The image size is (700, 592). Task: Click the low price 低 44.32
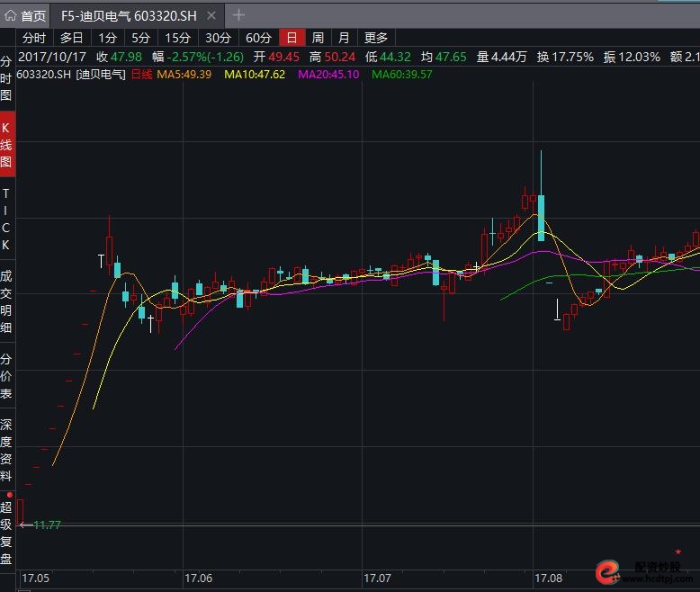click(x=388, y=57)
